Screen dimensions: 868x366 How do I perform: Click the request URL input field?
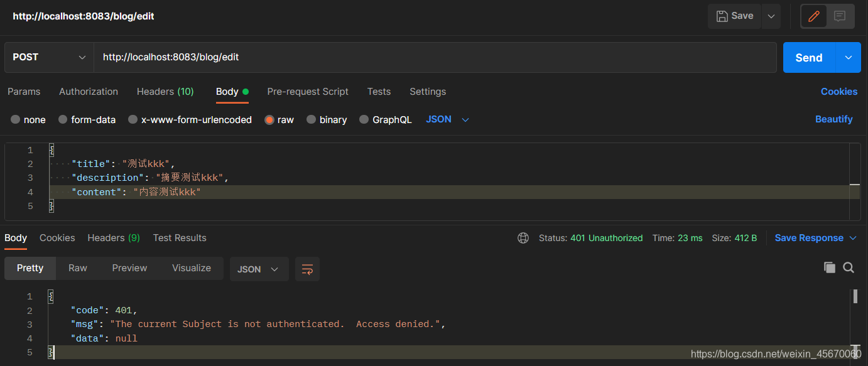tap(435, 57)
